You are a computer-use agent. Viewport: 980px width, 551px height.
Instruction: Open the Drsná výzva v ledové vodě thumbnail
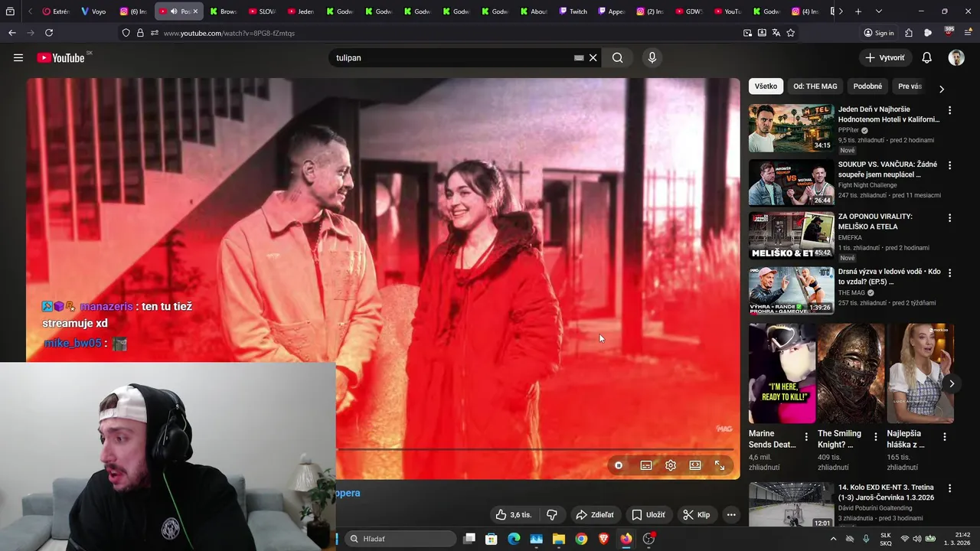(x=791, y=290)
